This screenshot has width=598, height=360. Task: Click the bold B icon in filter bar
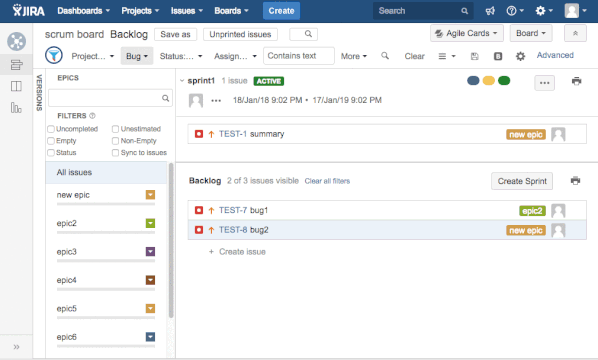[498, 56]
